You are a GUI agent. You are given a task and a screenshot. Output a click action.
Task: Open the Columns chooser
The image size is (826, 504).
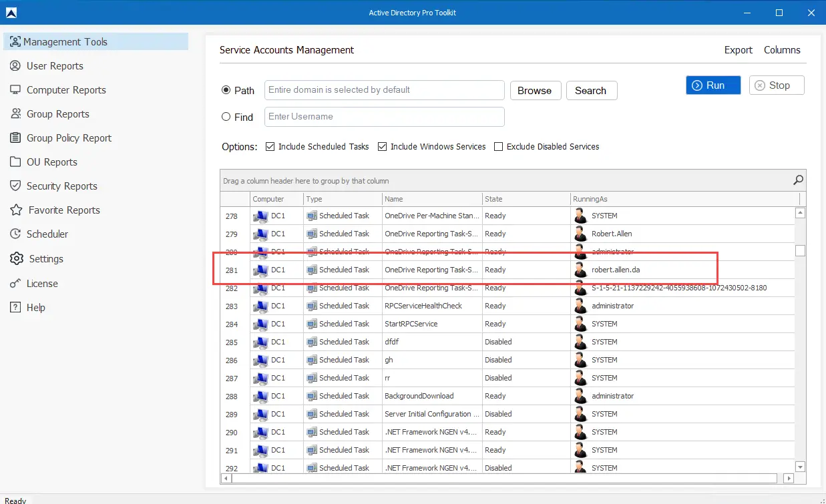tap(782, 50)
